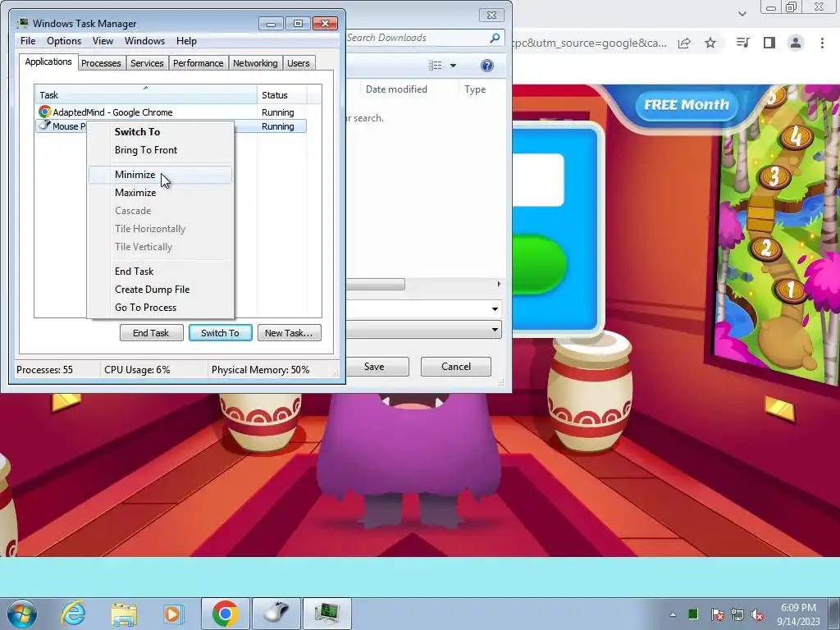Open the View menu
Viewport: 840px width, 630px height.
point(103,41)
